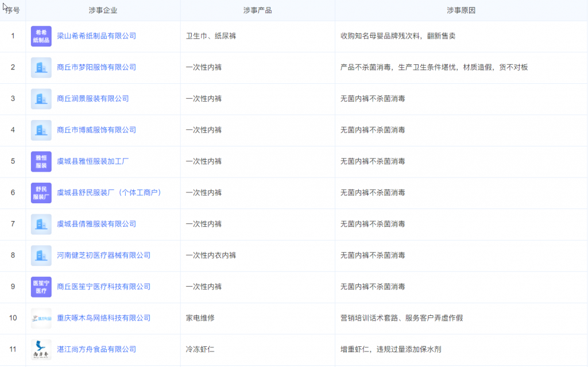
Task: Open 重庆啄木鸟网络科技有限公司 link
Action: (x=103, y=318)
